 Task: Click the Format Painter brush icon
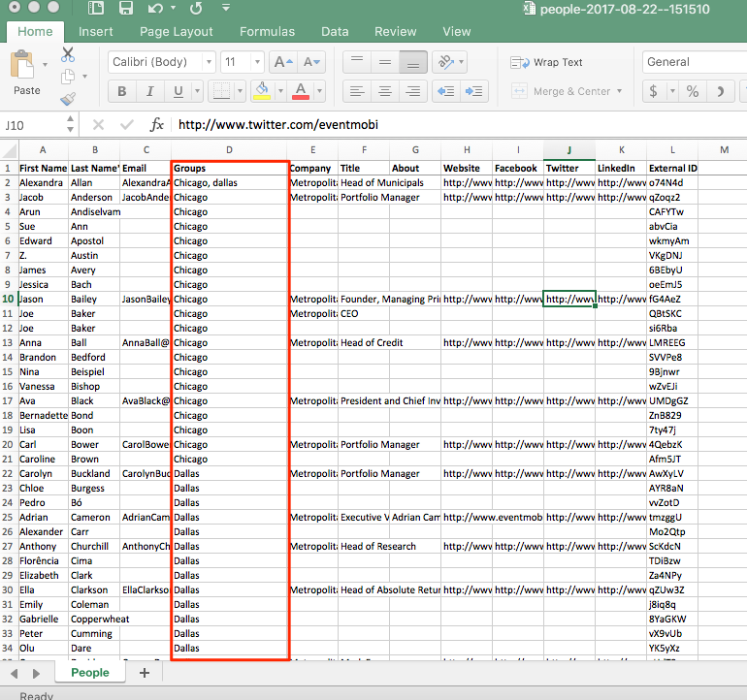pos(68,99)
